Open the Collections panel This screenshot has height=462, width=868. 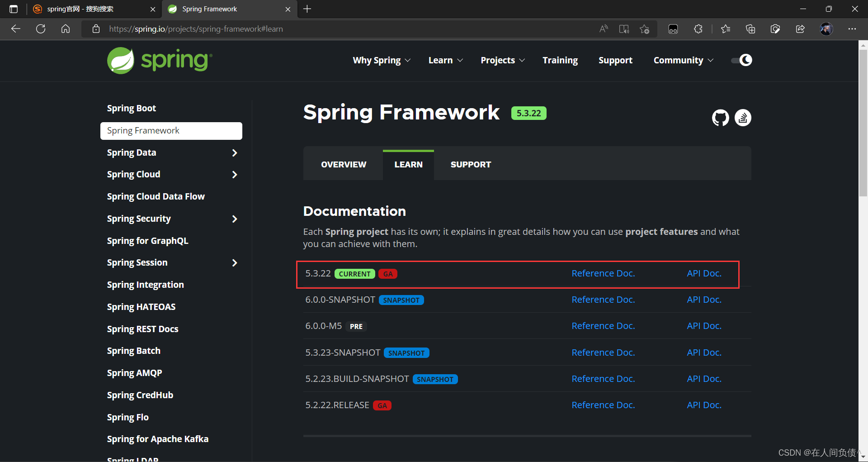tap(750, 29)
